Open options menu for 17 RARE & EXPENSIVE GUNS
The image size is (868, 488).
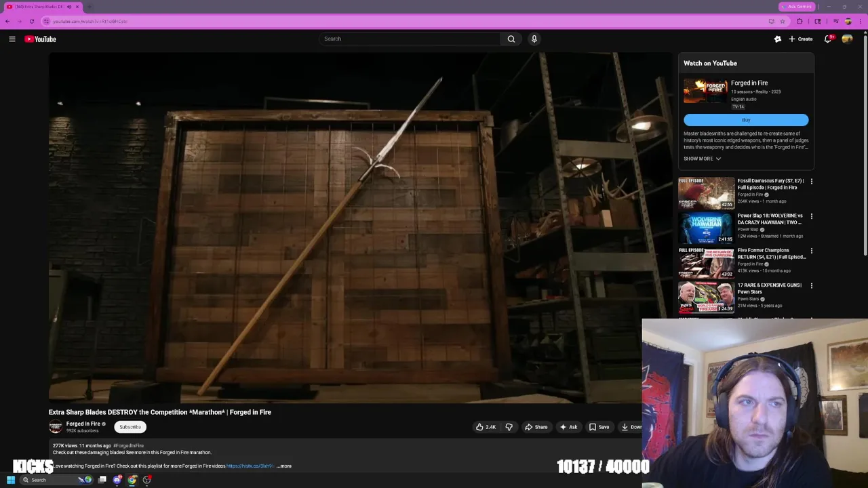pos(811,286)
